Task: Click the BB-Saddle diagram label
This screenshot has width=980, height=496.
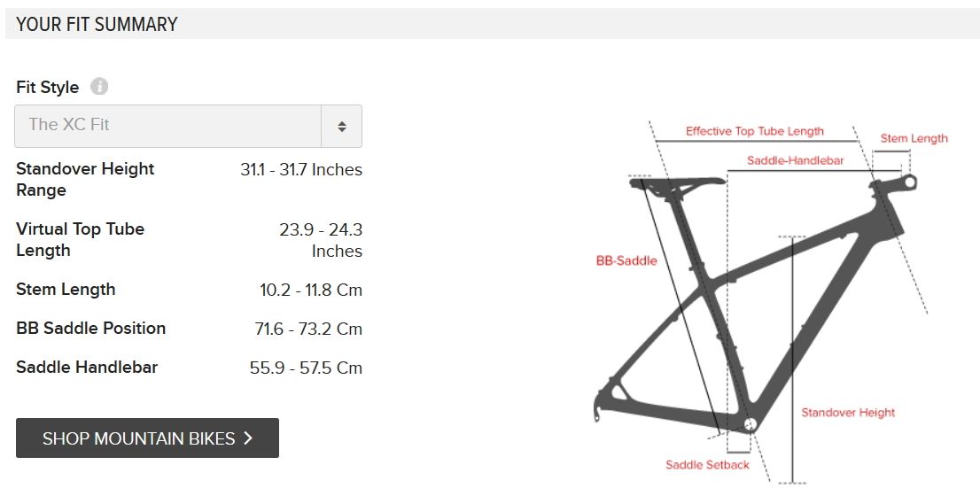Action: click(x=626, y=261)
